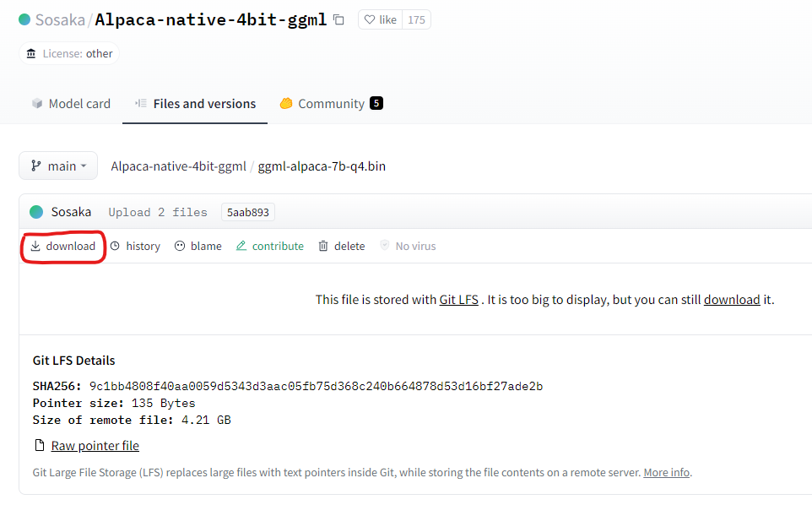
Task: Click the Community discussions count badge 5
Action: (376, 103)
